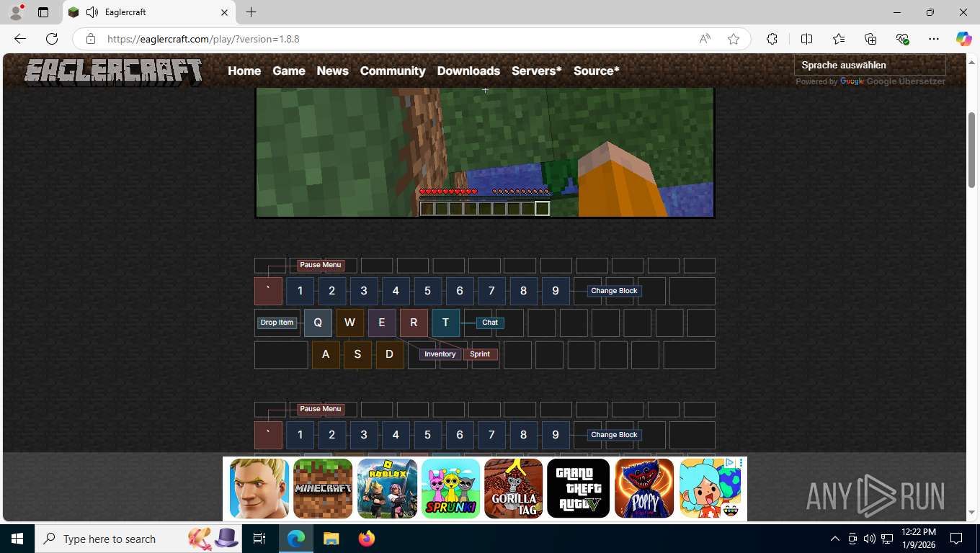
Task: Click Change Block label in second keyboard
Action: coord(614,435)
